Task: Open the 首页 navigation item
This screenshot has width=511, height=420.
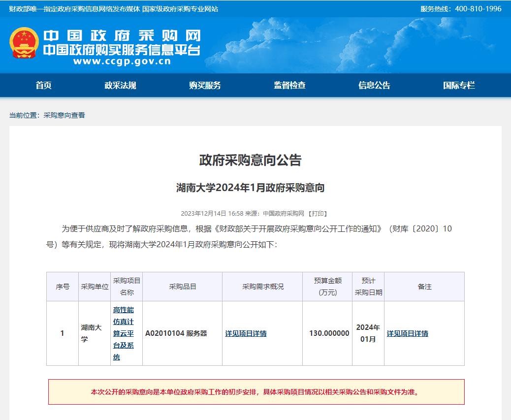Action: pyautogui.click(x=44, y=85)
